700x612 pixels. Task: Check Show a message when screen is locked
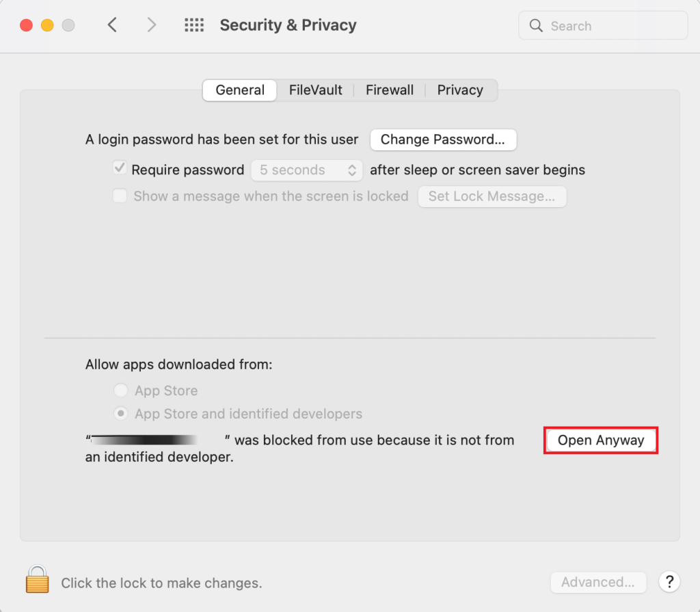click(120, 196)
